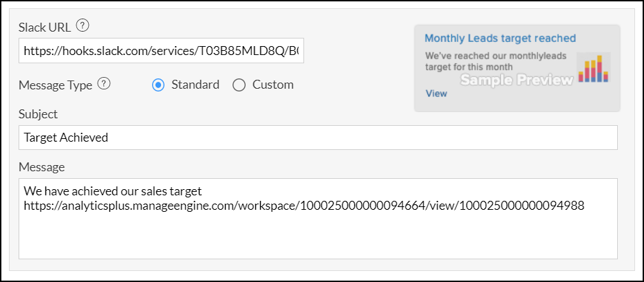Viewport: 644px width, 282px height.
Task: Click the Standard option label text
Action: click(195, 85)
